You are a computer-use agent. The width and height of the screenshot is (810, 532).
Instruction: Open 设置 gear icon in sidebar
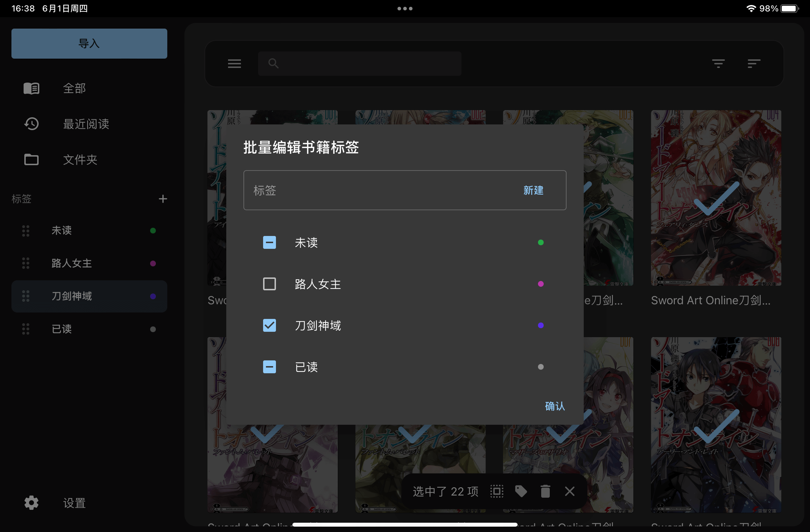coord(31,503)
